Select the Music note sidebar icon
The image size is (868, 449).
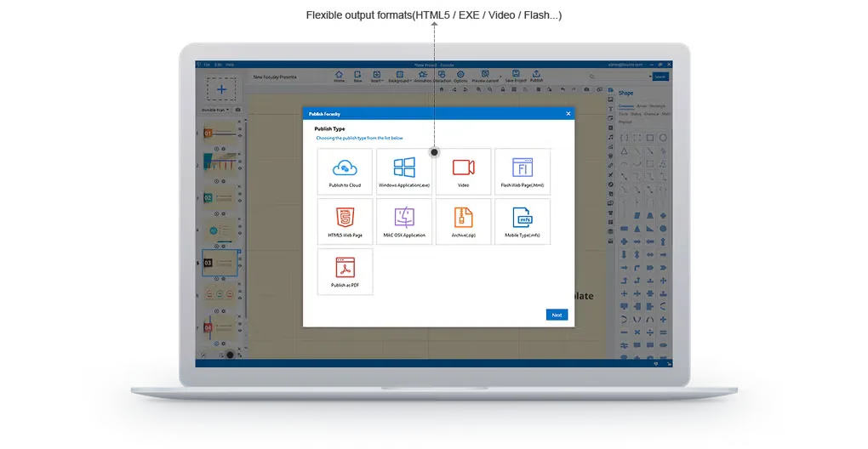[x=611, y=137]
